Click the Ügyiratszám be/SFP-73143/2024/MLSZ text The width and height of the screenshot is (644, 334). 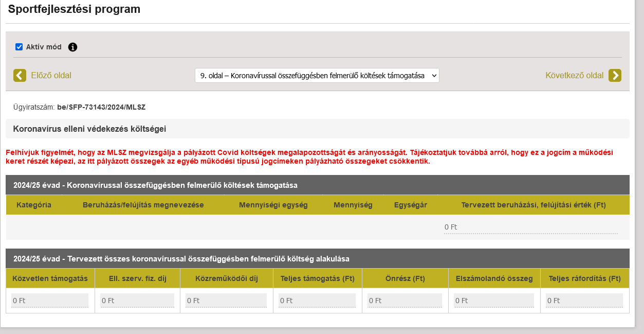[80, 108]
